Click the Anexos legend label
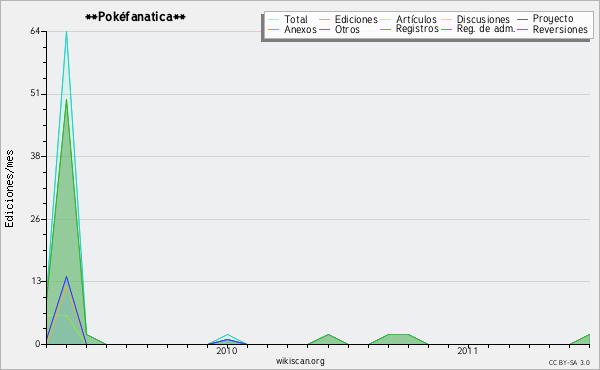This screenshot has height=370, width=600. pos(300,29)
